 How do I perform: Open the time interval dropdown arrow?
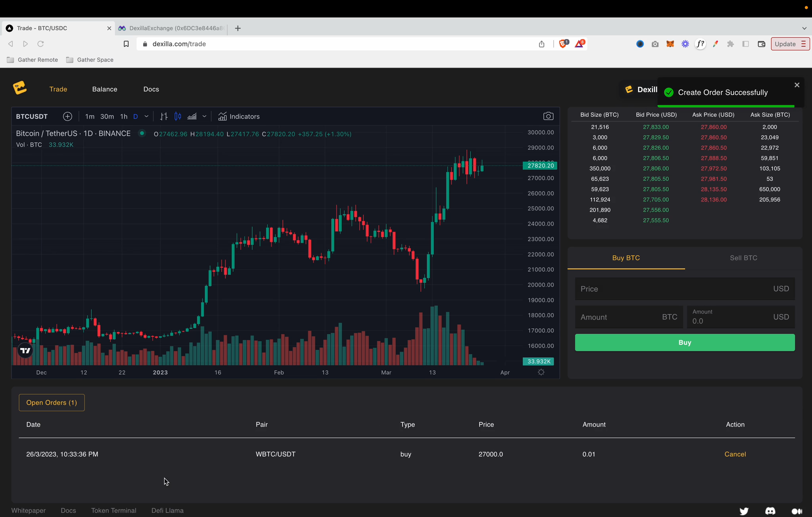[x=146, y=116]
